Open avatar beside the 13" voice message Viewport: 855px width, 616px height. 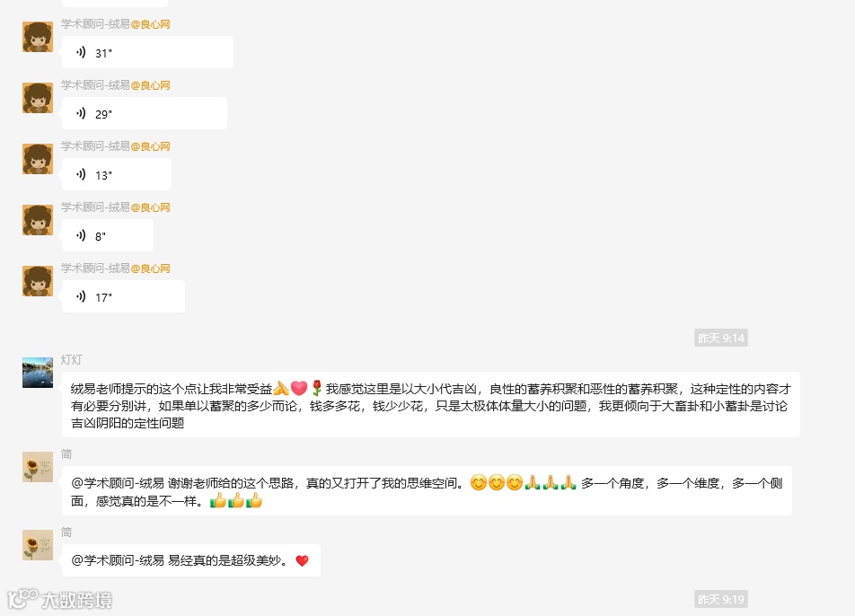[x=38, y=159]
